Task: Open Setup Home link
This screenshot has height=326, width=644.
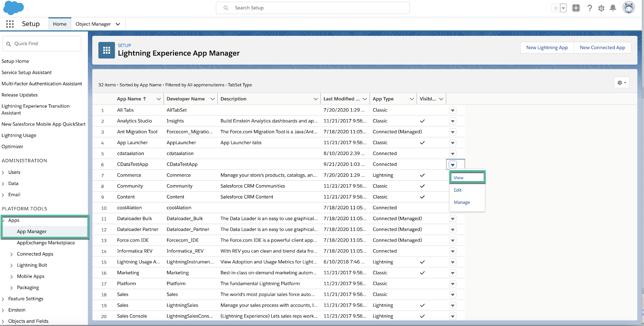Action: pos(15,61)
